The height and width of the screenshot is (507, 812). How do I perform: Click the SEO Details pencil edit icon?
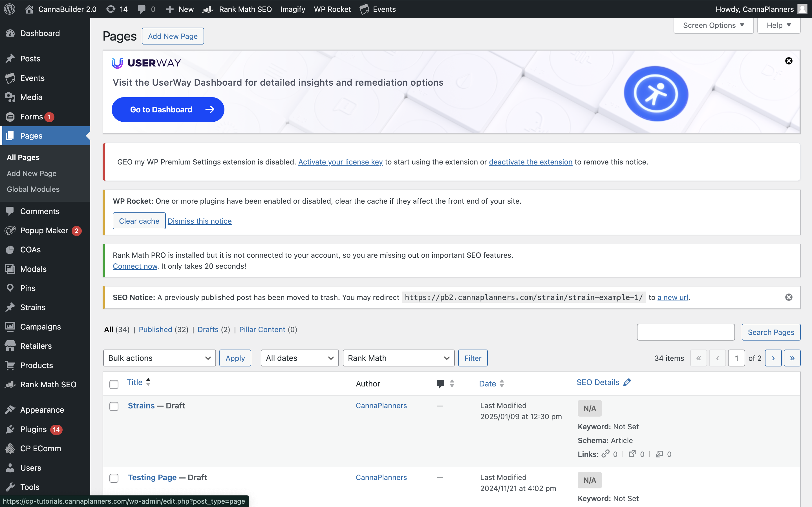pos(627,382)
